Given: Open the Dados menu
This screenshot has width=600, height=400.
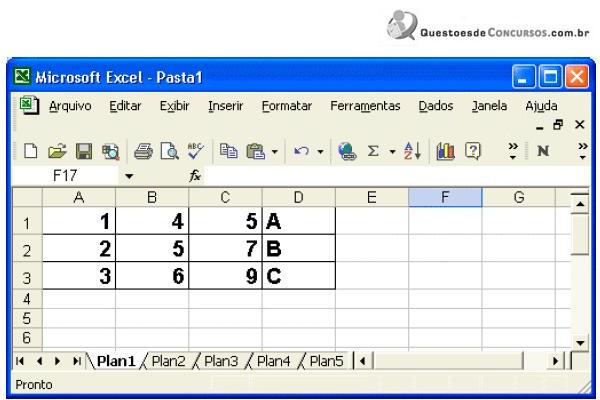Looking at the screenshot, I should coord(435,106).
